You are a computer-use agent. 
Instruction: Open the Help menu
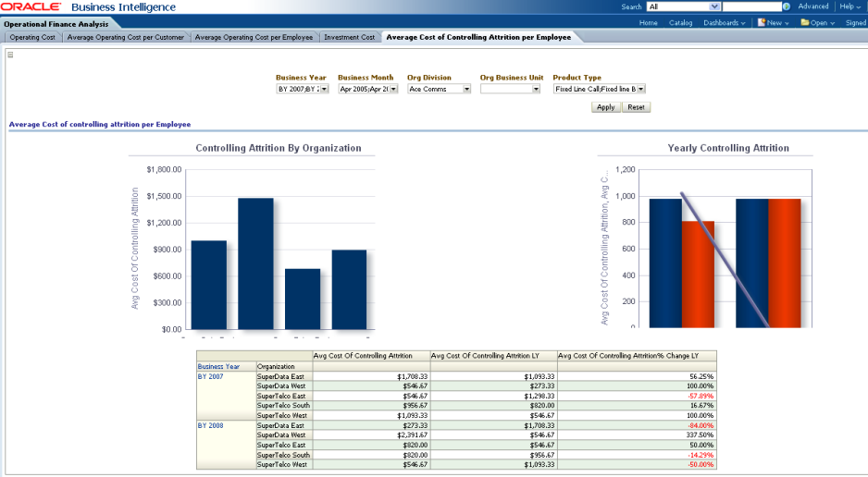point(849,6)
